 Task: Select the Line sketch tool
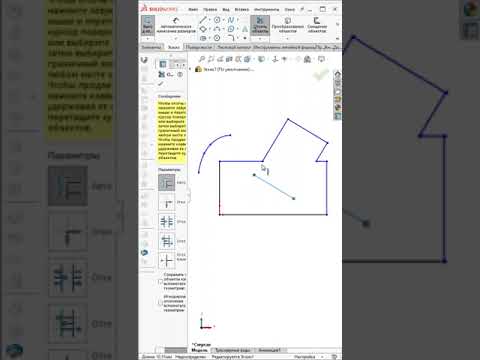tap(203, 20)
